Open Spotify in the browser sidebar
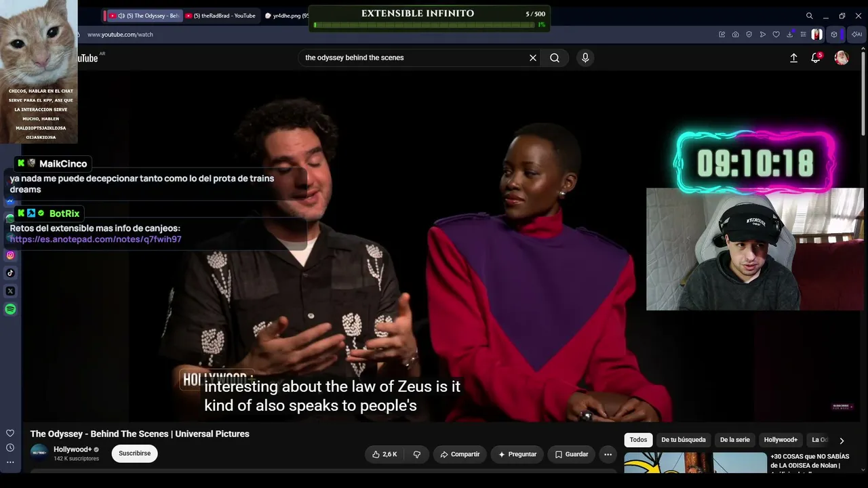The width and height of the screenshot is (868, 488). (10, 309)
